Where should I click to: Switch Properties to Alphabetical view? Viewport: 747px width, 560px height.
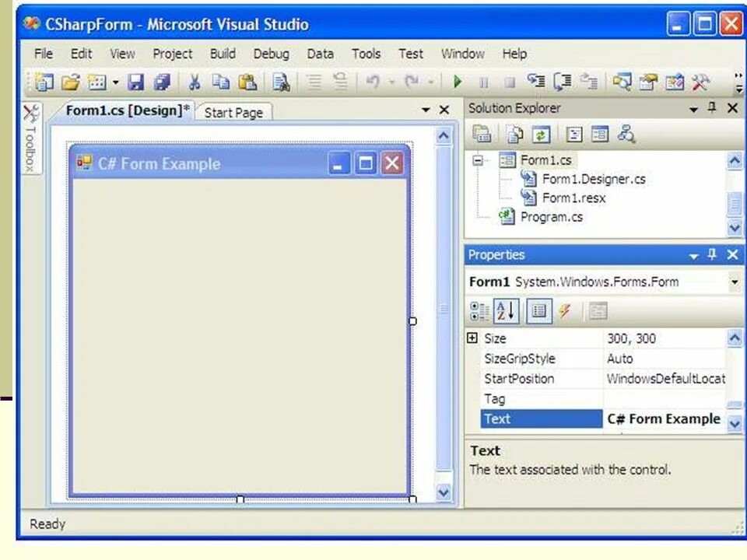pos(506,311)
